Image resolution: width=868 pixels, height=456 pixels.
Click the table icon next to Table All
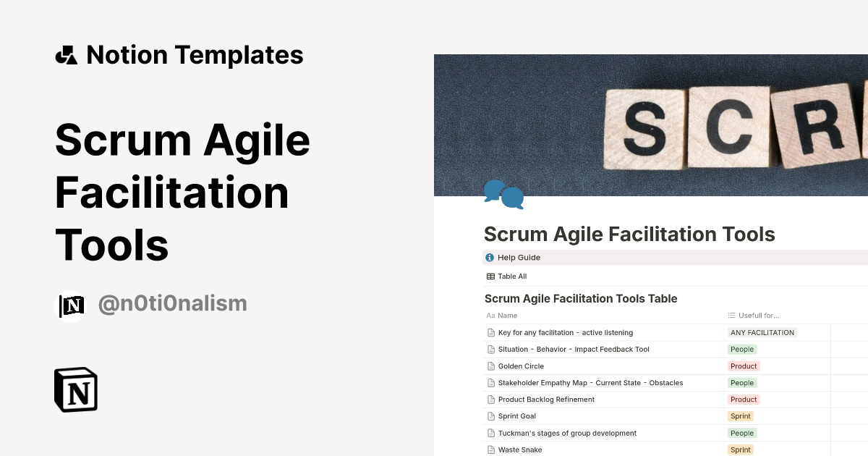pyautogui.click(x=491, y=276)
